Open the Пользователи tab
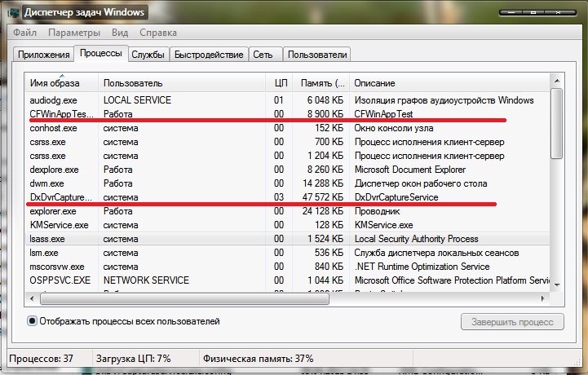Screen dimensions: 588x375 point(317,55)
